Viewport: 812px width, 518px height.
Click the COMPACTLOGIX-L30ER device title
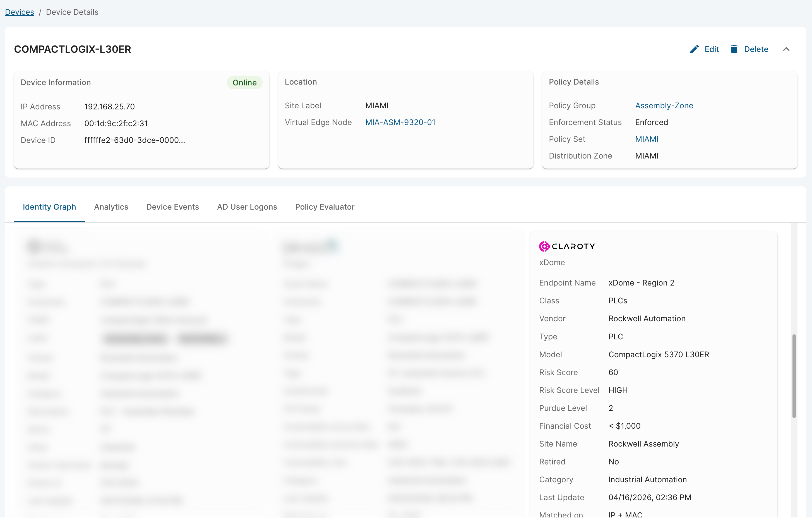pos(73,49)
